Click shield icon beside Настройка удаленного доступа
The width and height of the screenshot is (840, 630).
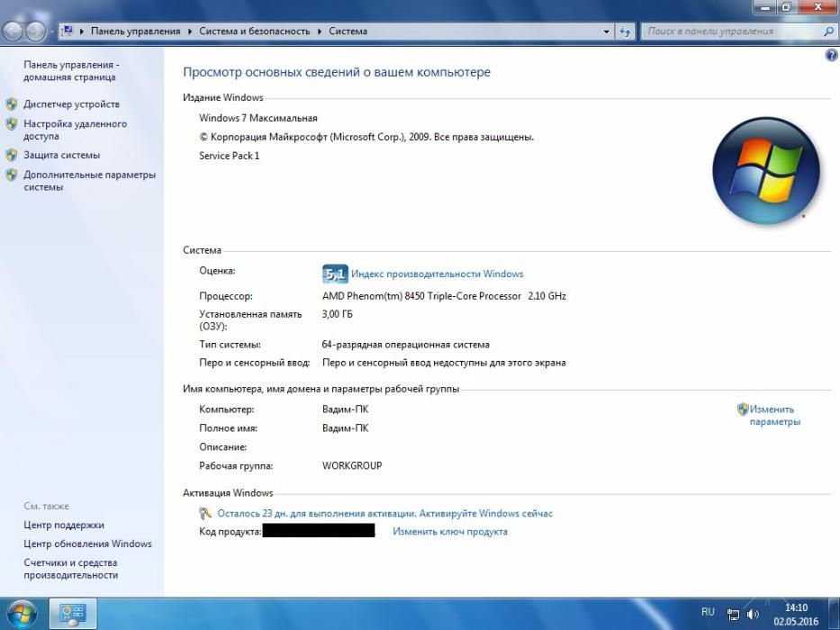(x=12, y=124)
